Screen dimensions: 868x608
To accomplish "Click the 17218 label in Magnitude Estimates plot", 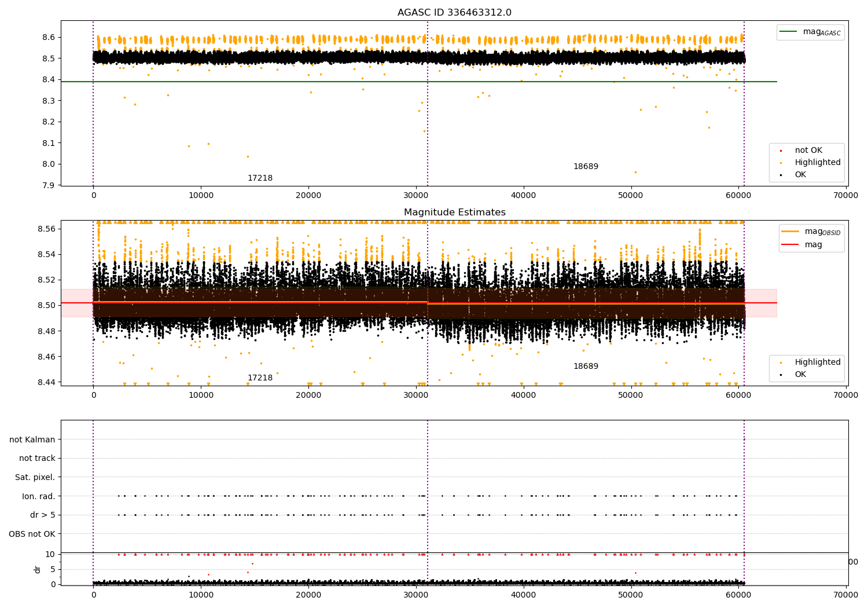I will click(x=260, y=378).
